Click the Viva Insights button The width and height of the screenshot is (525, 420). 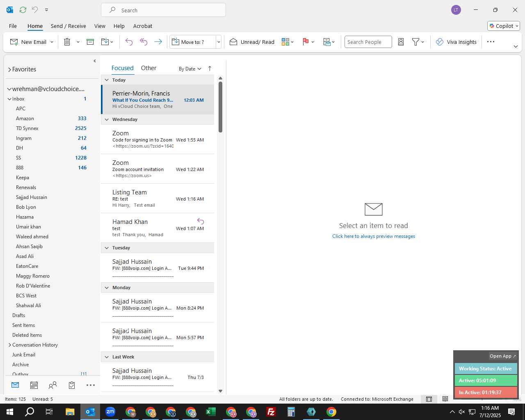click(456, 42)
